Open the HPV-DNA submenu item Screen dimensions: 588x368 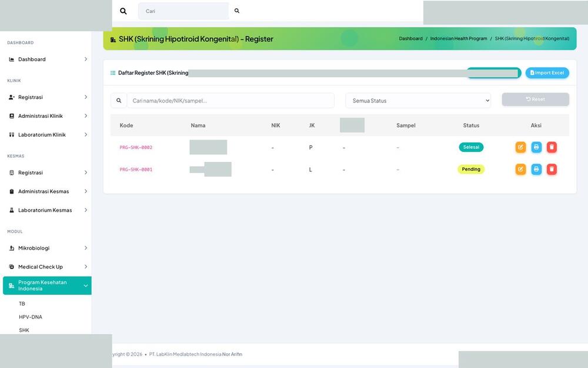[x=31, y=317]
